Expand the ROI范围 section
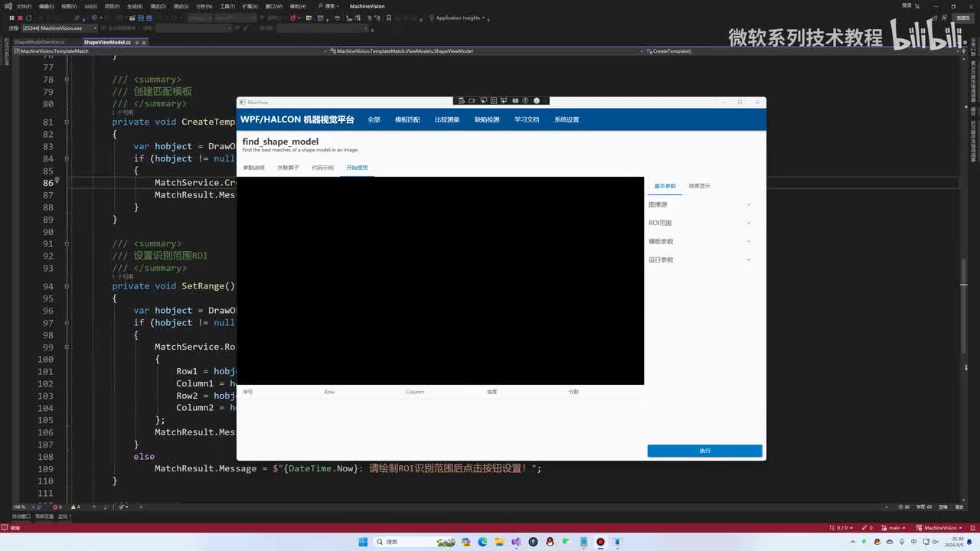 click(701, 223)
